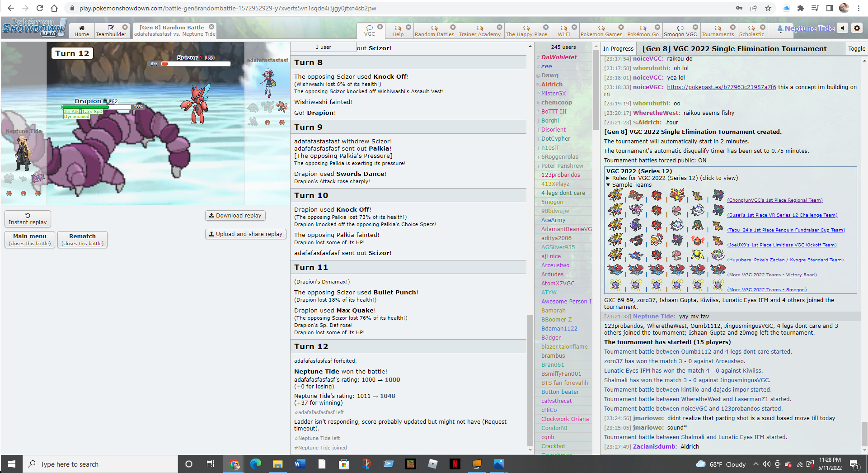Open the Home tab

point(82,31)
